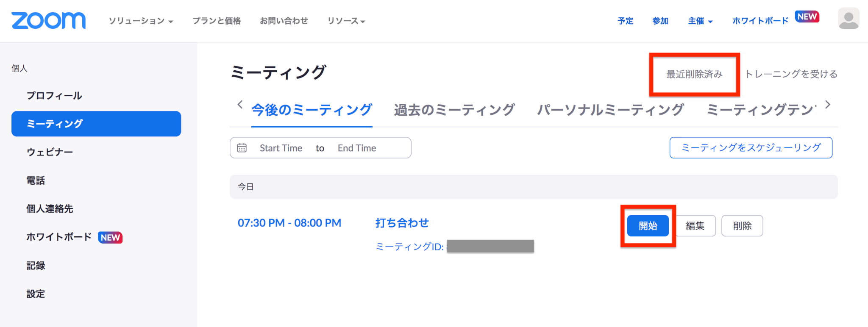The width and height of the screenshot is (868, 327).
Task: Switch to パーソナルミーティング tab
Action: click(610, 110)
